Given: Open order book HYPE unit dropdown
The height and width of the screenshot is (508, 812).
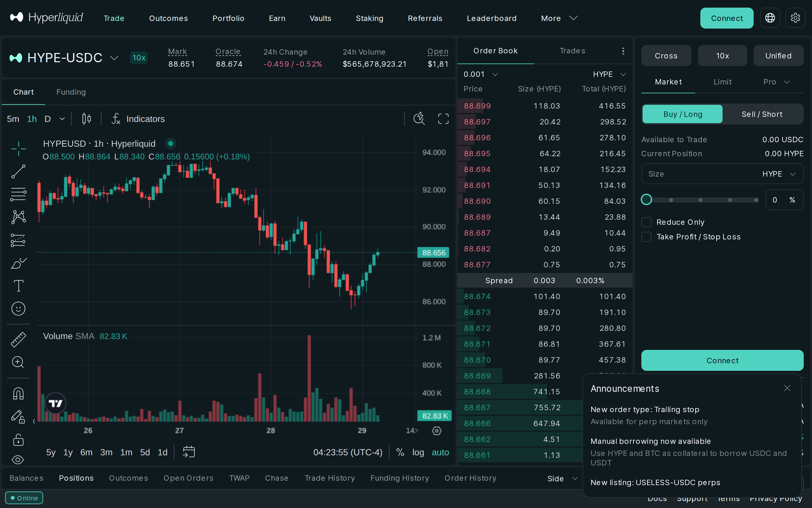Looking at the screenshot, I should click(609, 74).
